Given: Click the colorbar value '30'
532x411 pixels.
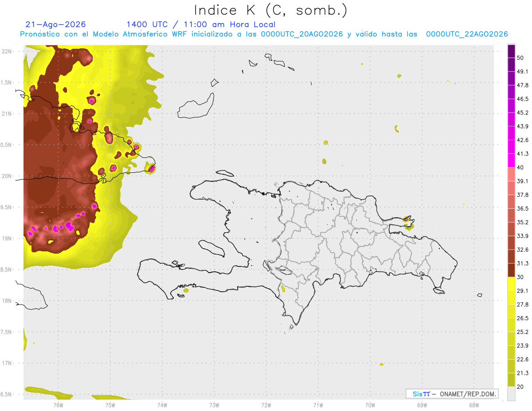Looking at the screenshot, I should 520,277.
